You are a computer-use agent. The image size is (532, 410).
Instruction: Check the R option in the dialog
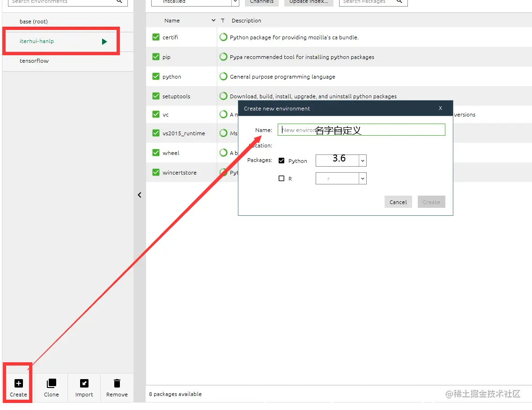[281, 178]
